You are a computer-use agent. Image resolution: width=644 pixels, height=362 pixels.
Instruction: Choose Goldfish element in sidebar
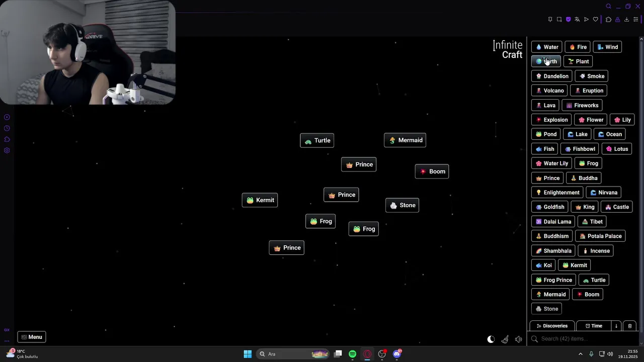(550, 207)
